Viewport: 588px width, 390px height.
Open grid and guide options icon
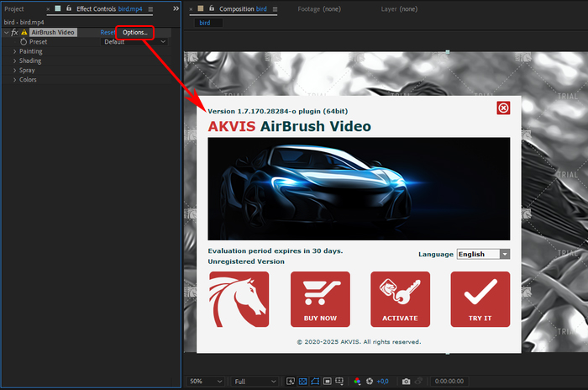pos(339,382)
